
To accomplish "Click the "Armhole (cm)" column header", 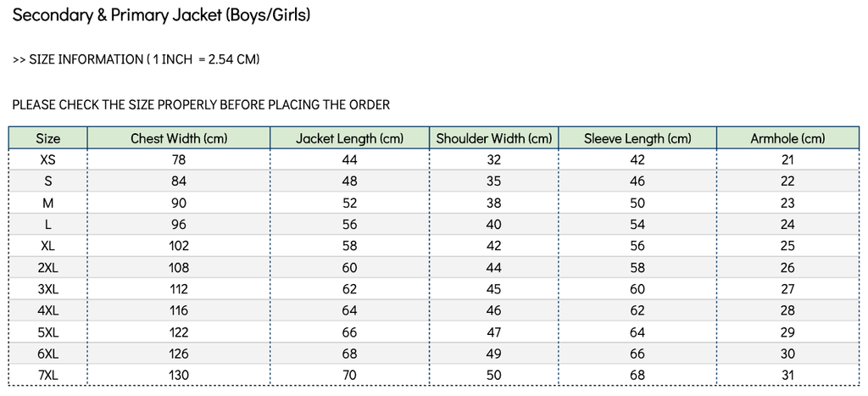I will pos(787,138).
